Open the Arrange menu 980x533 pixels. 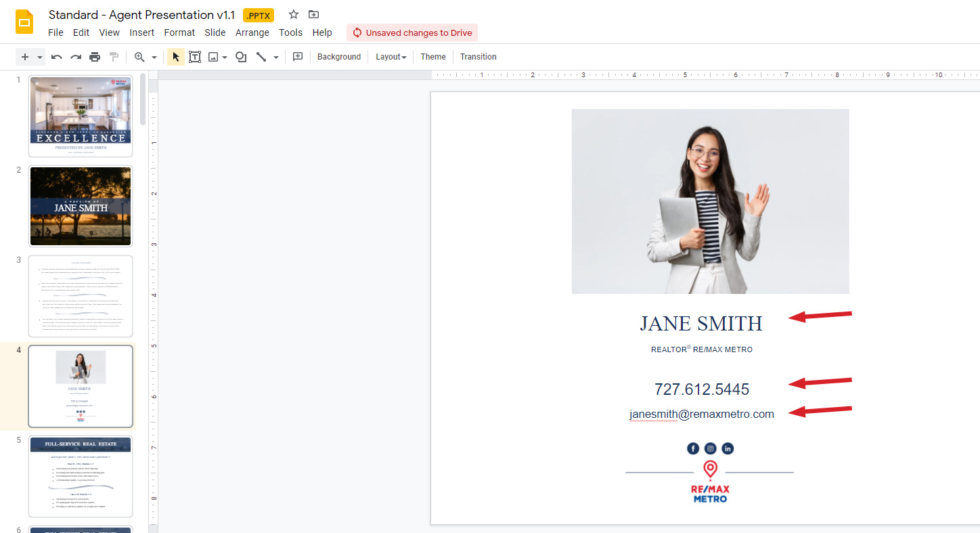250,33
